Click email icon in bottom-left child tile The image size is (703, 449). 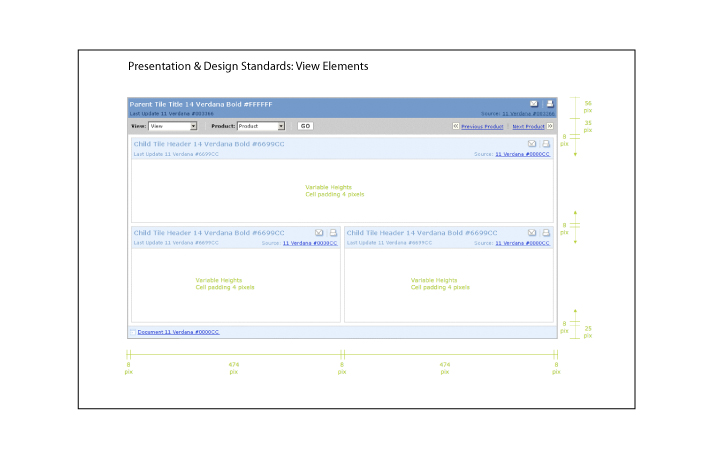pos(319,233)
